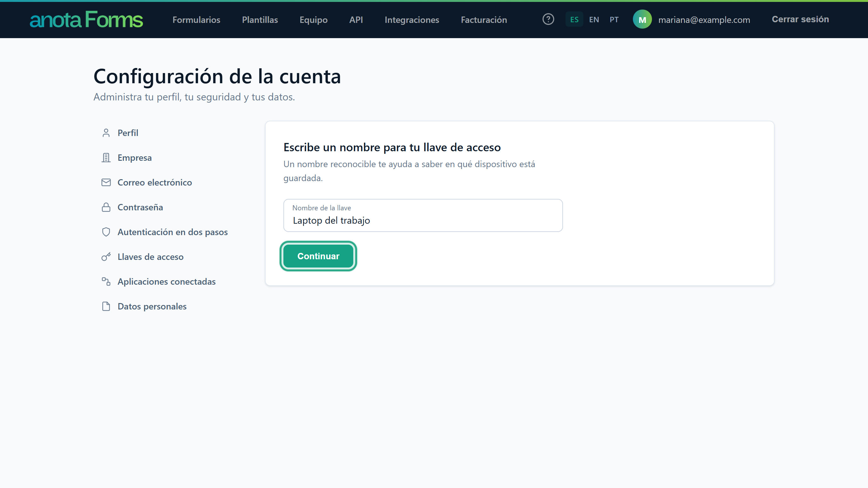Click the shield icon beside Autenticación en dos pasos

tap(106, 232)
